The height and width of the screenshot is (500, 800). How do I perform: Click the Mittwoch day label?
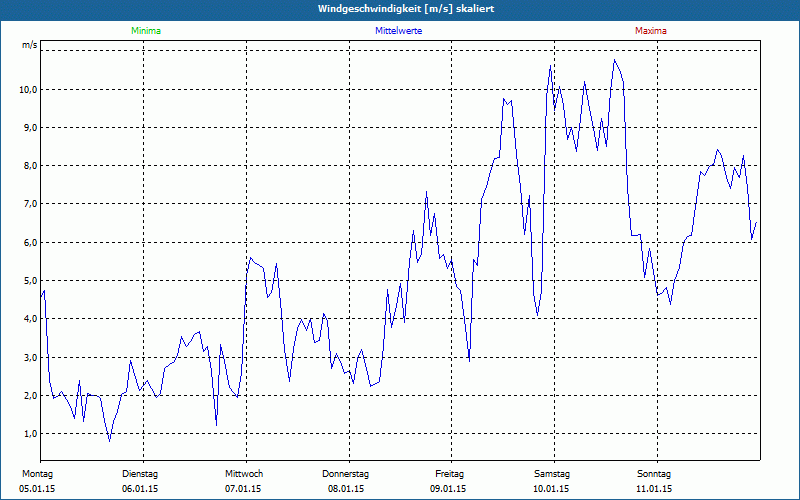coord(244,474)
